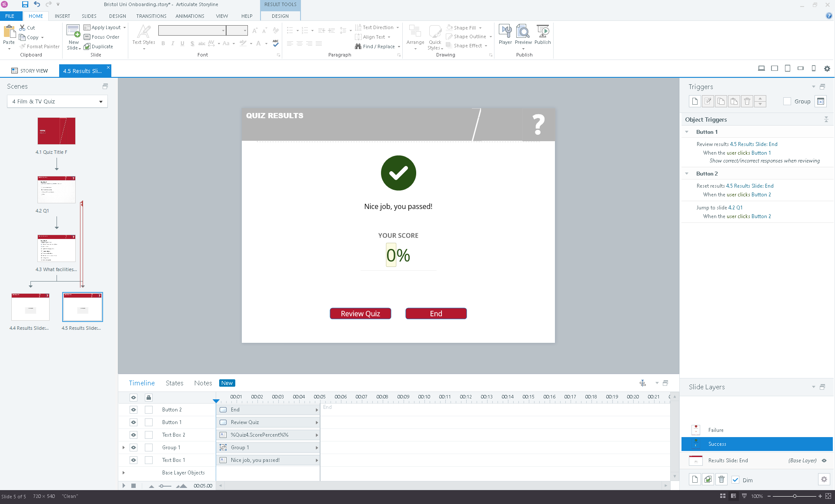Switch to the States tab

coord(174,383)
